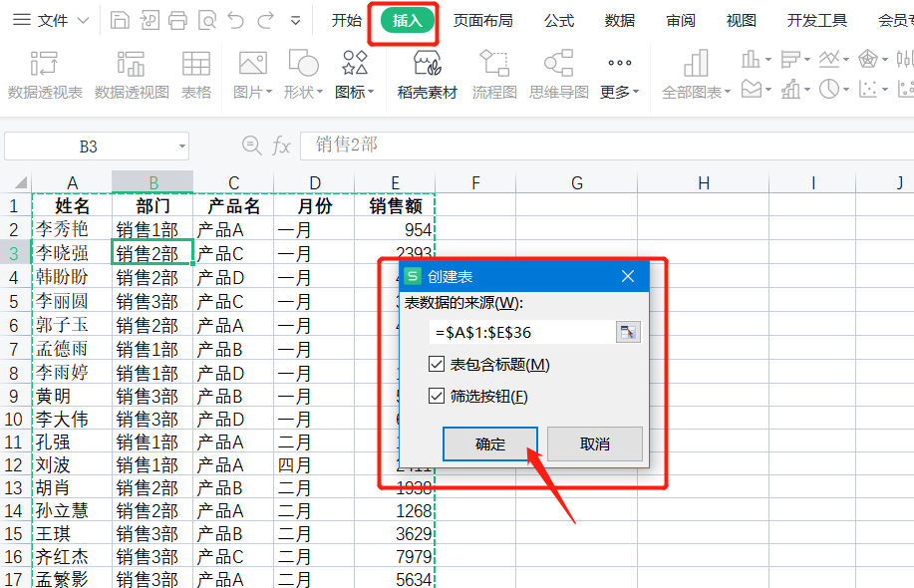Expand quick access toolbar customization arrow
The image size is (914, 588).
[x=296, y=21]
